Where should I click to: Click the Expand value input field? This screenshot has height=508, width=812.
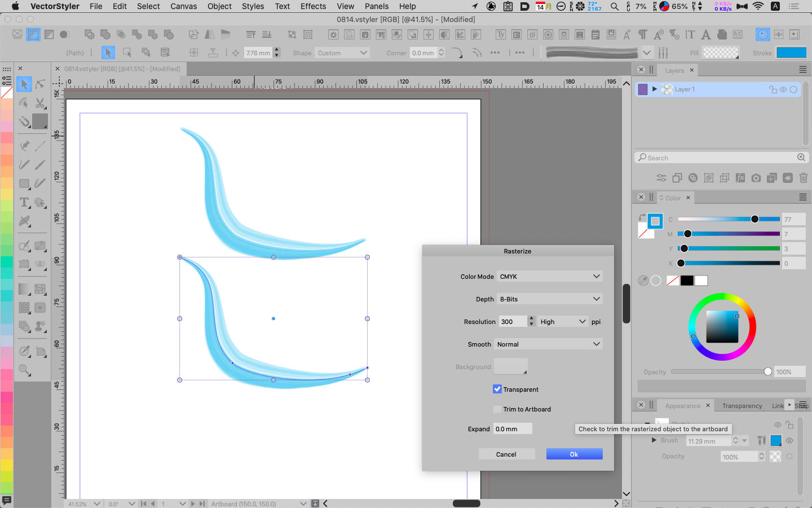(x=512, y=429)
